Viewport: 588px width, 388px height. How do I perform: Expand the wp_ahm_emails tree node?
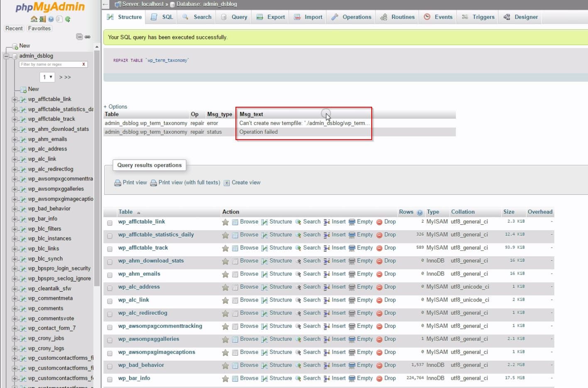(x=15, y=139)
